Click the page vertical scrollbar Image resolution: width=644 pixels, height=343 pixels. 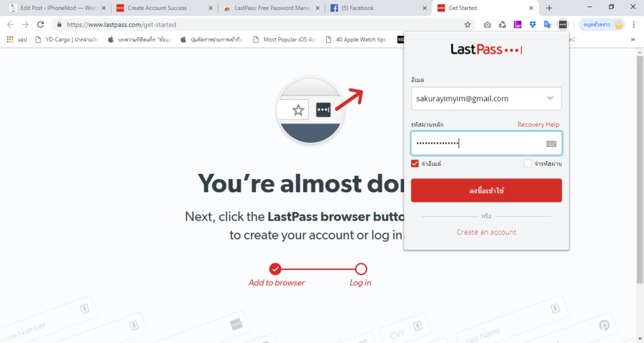640,169
